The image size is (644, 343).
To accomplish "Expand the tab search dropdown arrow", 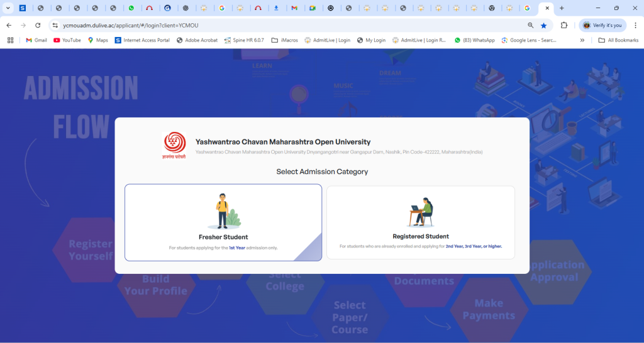I will click(8, 8).
